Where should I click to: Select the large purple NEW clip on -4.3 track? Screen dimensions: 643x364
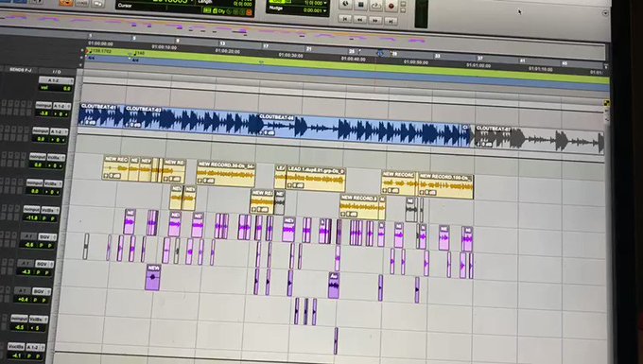click(x=152, y=278)
